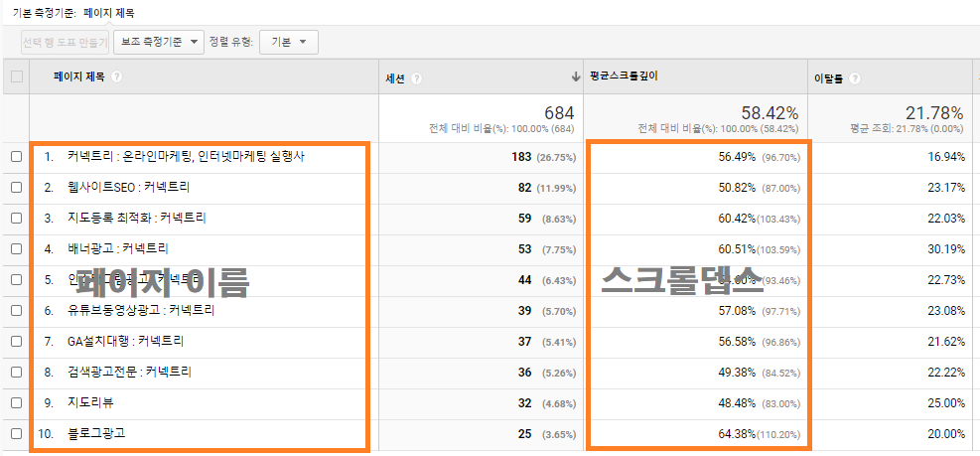The height and width of the screenshot is (456, 980).
Task: Click scroll depth 60.42% in row 3
Action: coord(737,219)
